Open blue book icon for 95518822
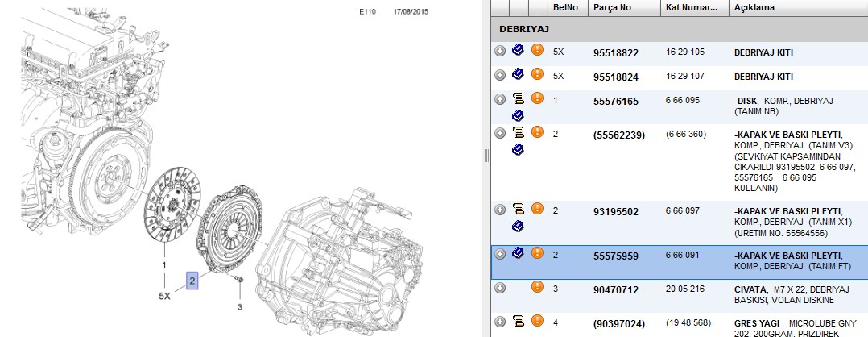Image resolution: width=868 pixels, height=337 pixels. (518, 50)
